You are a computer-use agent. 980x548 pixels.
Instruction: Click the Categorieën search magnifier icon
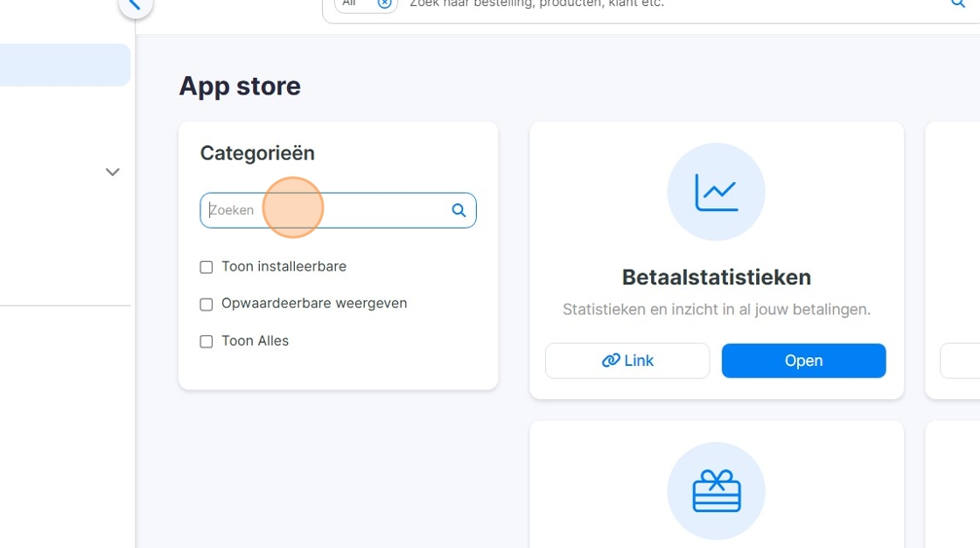458,210
